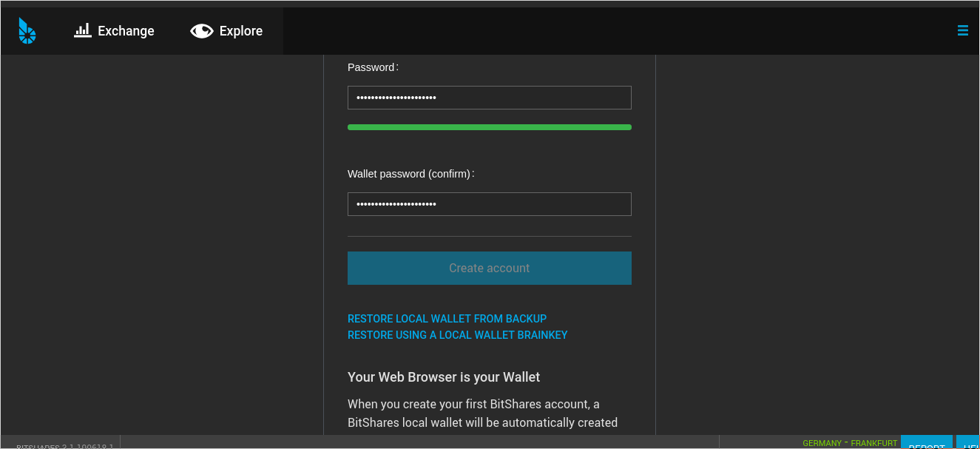Open the Explore menu item
This screenshot has height=449, width=980.
(x=226, y=31)
